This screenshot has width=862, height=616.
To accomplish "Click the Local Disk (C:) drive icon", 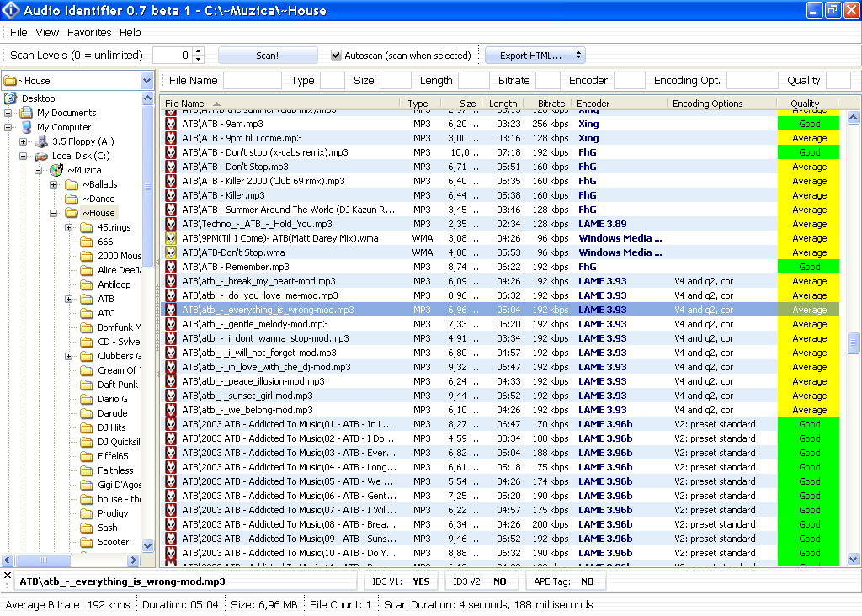I will [41, 156].
